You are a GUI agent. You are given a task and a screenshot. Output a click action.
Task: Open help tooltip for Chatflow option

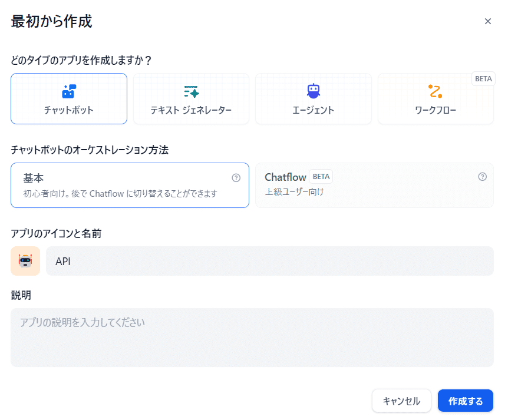point(482,177)
